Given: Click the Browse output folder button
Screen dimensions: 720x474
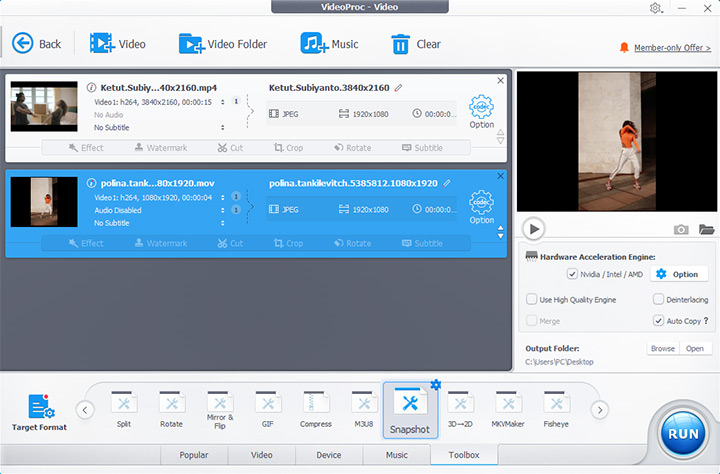Looking at the screenshot, I should click(662, 349).
